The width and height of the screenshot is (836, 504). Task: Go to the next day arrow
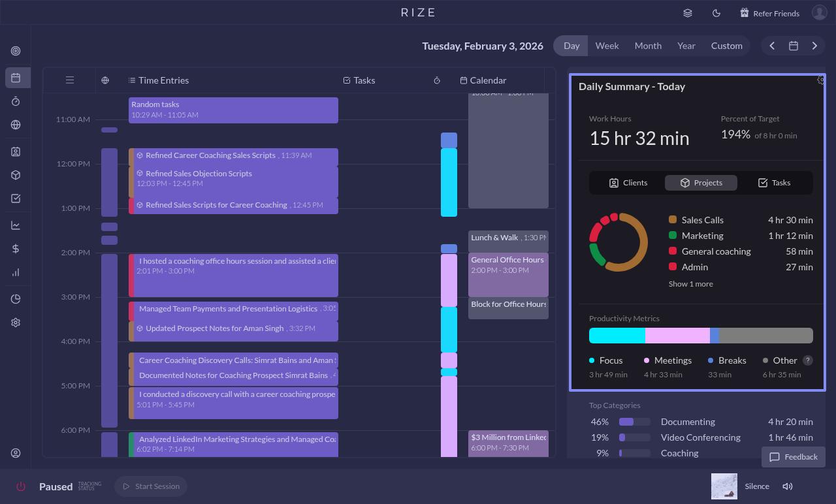pos(814,46)
